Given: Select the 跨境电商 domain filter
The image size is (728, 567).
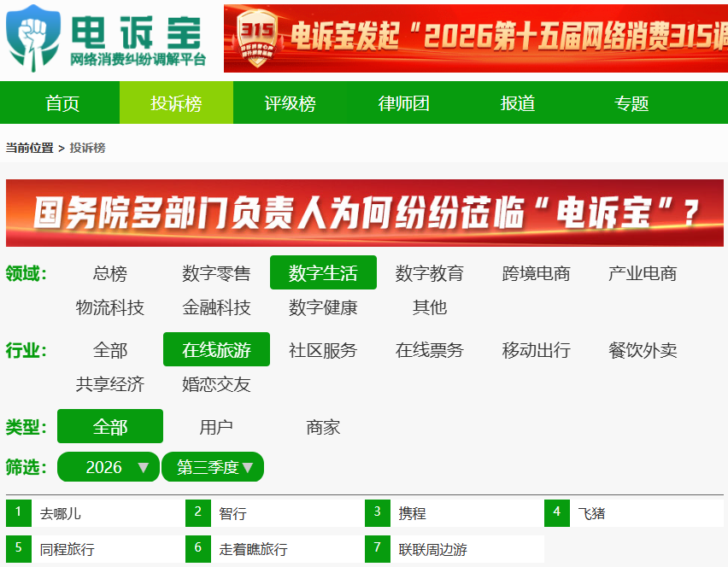Looking at the screenshot, I should click(x=537, y=273).
